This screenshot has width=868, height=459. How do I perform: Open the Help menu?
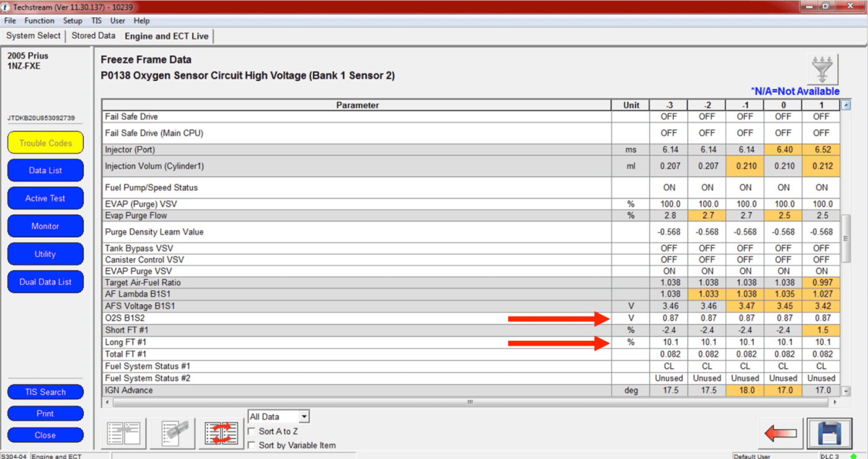tap(141, 20)
